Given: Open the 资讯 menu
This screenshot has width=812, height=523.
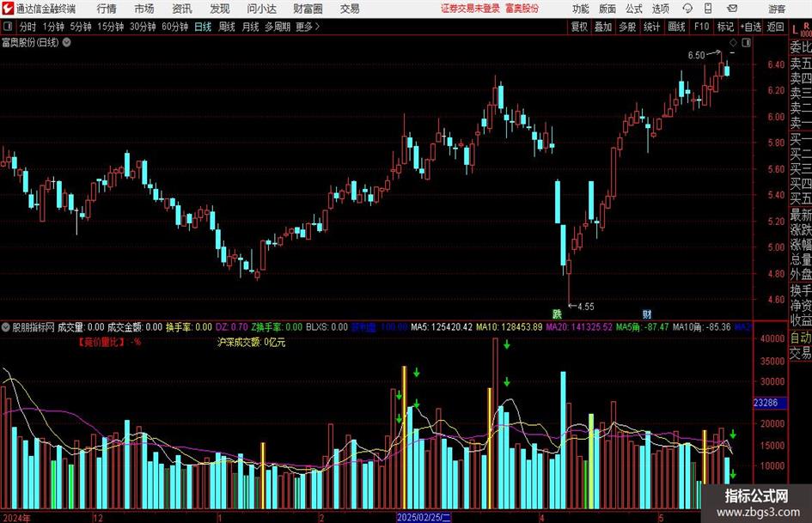Looking at the screenshot, I should coord(182,9).
